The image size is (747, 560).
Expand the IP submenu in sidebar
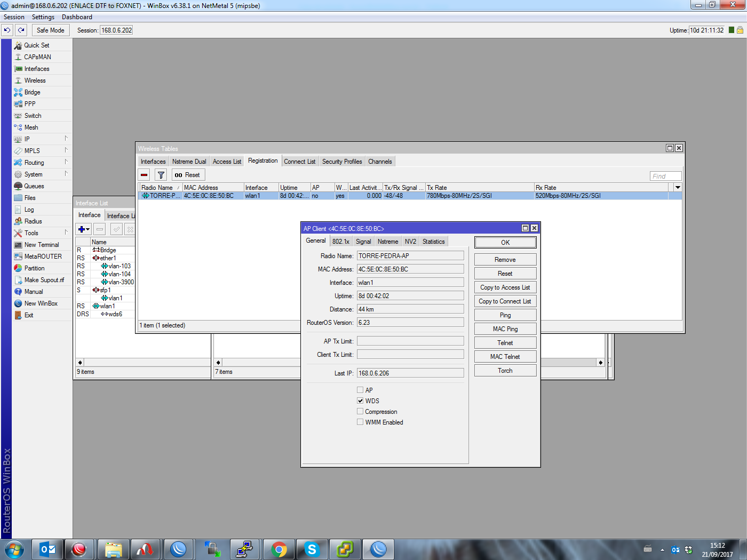point(66,139)
